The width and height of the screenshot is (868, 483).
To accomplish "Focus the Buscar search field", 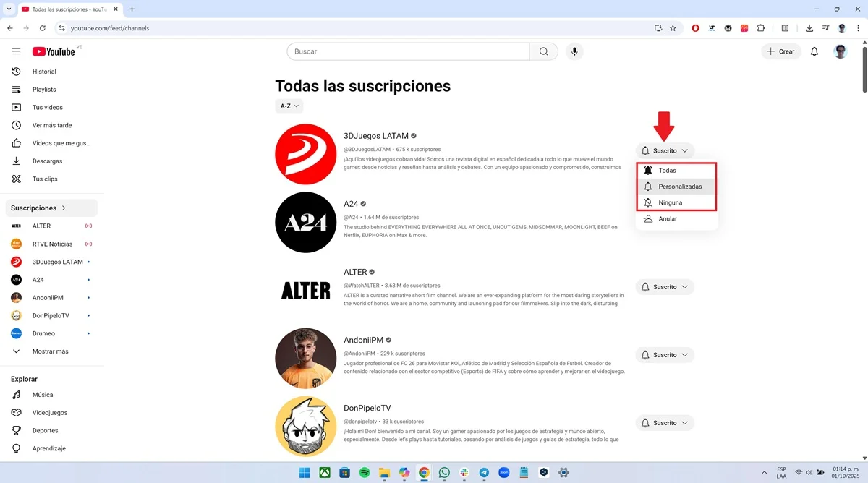I will click(409, 51).
